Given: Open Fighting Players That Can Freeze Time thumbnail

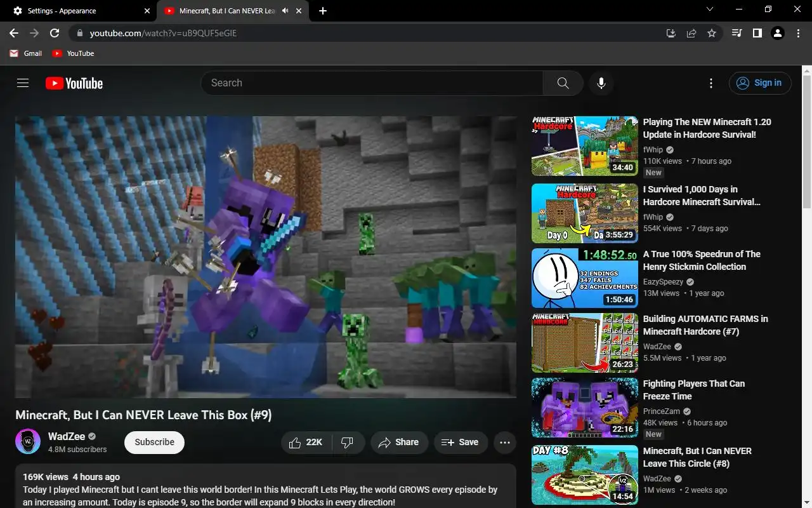Looking at the screenshot, I should pos(585,408).
